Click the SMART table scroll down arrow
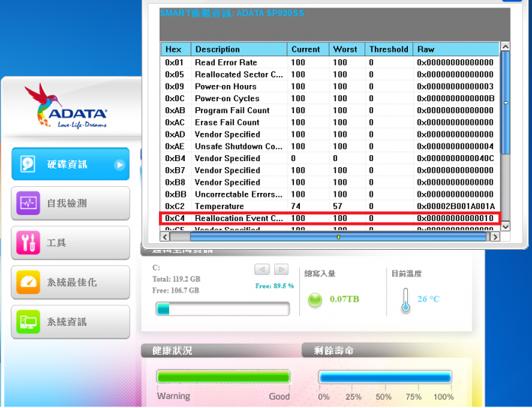This screenshot has height=408, width=532. click(505, 226)
